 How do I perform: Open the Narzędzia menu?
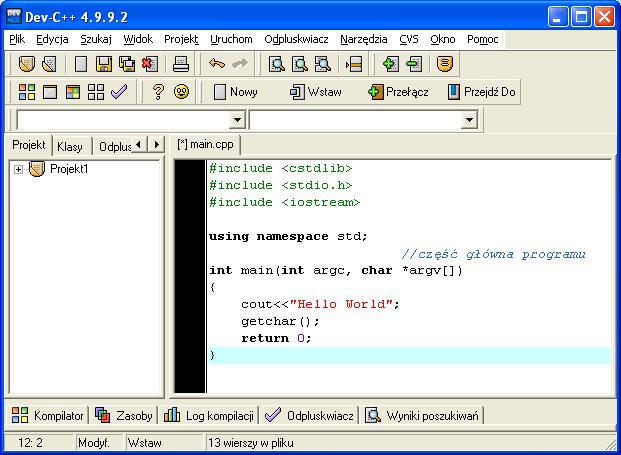[364, 39]
